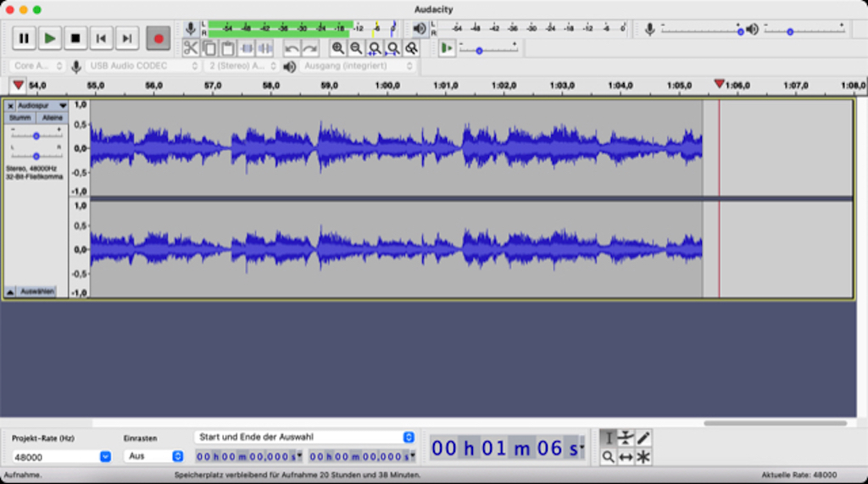This screenshot has height=484, width=868.
Task: Select the Envelope tool
Action: pyautogui.click(x=626, y=438)
